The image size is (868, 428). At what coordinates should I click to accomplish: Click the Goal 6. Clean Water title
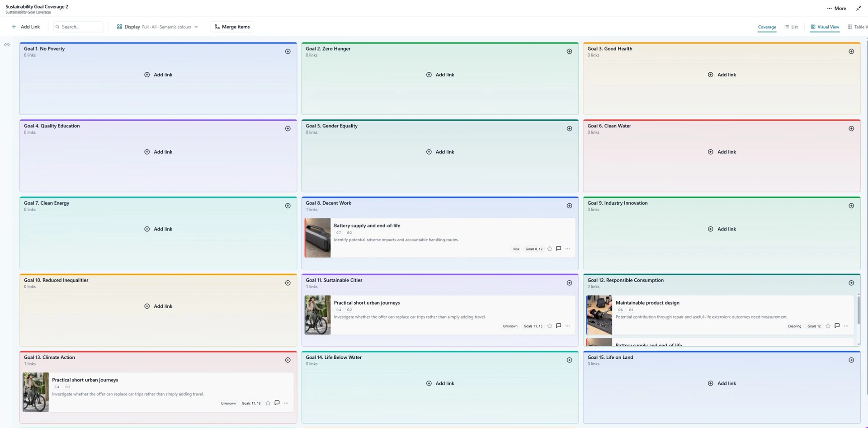[x=609, y=126]
